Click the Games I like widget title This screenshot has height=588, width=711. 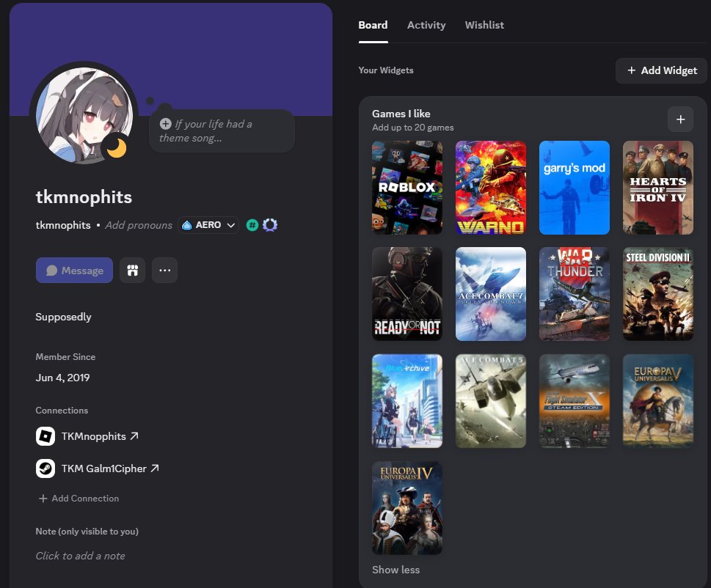tap(401, 114)
